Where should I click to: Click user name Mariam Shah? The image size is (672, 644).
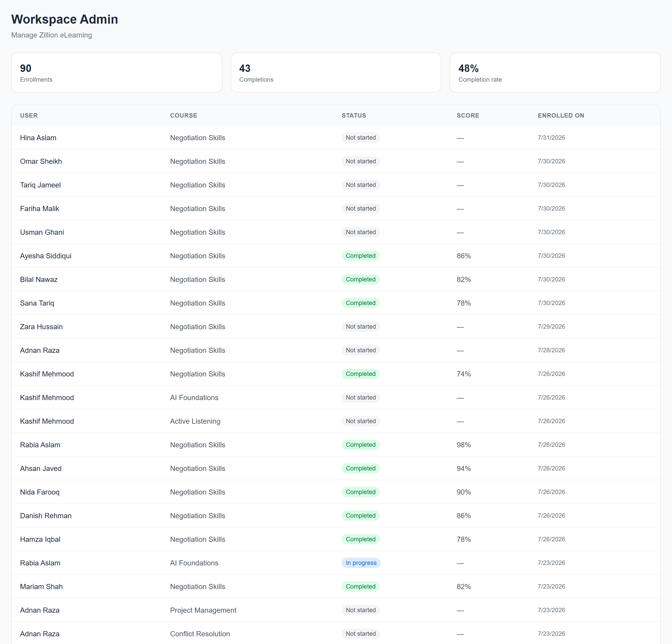pos(41,587)
